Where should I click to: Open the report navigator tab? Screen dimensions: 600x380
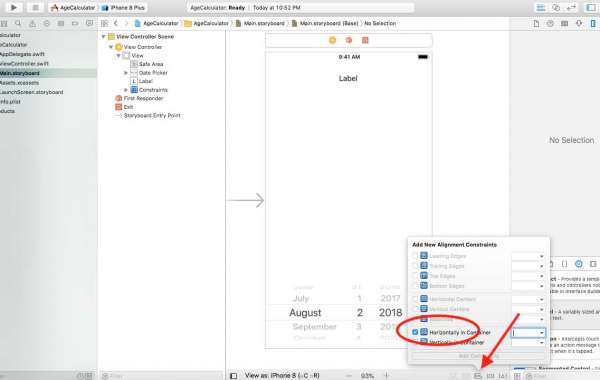pyautogui.click(x=90, y=23)
